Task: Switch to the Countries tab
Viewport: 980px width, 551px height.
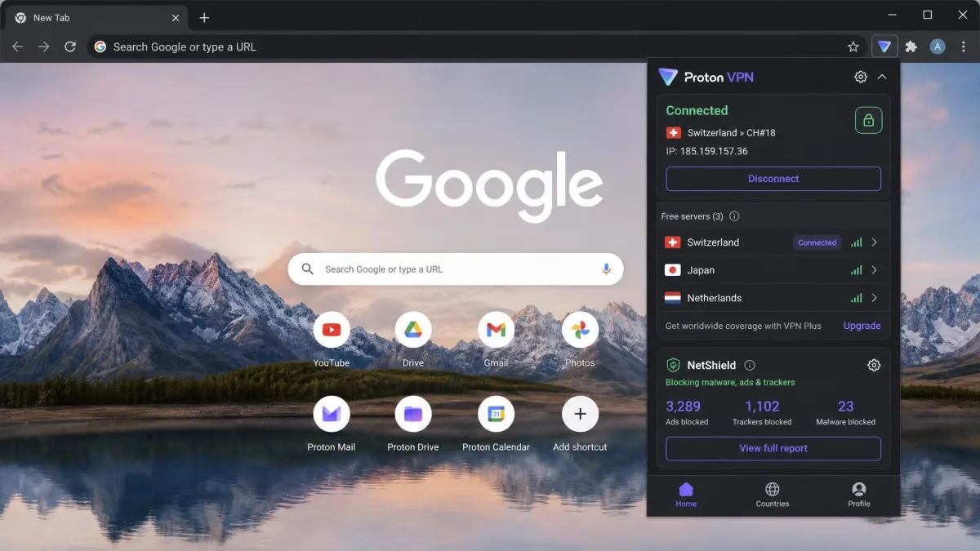Action: point(773,495)
